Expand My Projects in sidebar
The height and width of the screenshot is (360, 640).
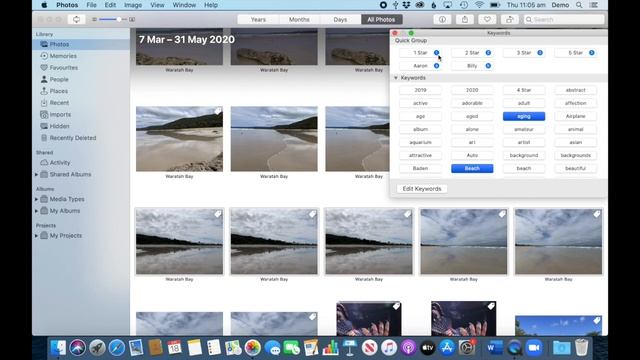36,236
